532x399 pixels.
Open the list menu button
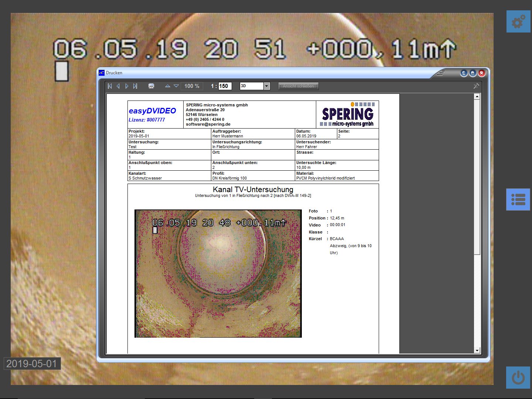[x=518, y=199]
